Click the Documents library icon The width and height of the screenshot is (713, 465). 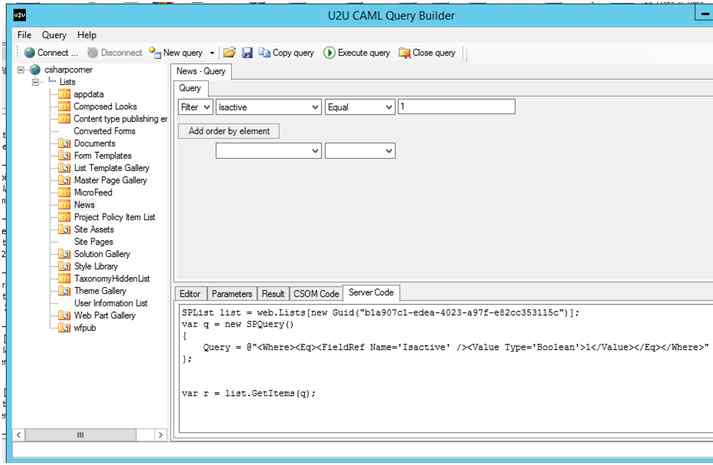pyautogui.click(x=64, y=143)
